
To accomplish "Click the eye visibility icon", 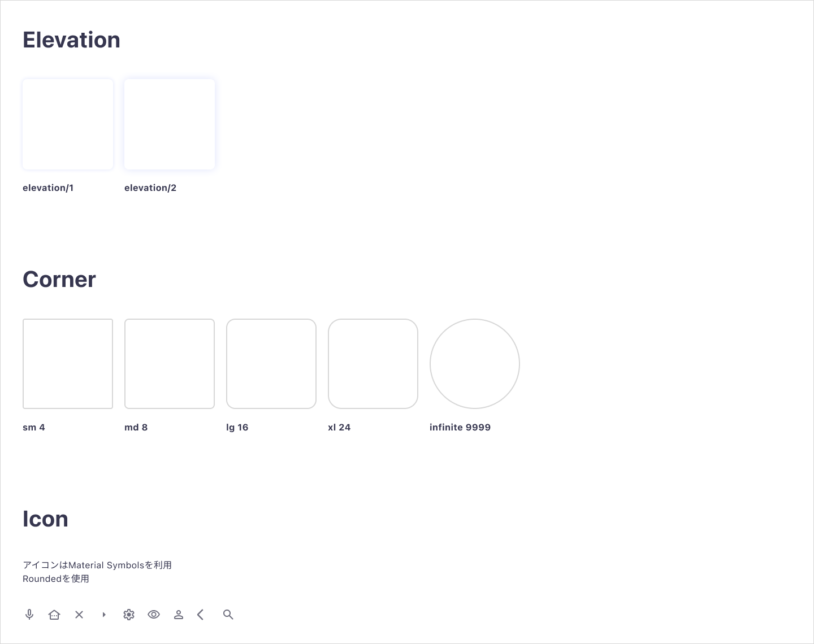I will coord(154,615).
